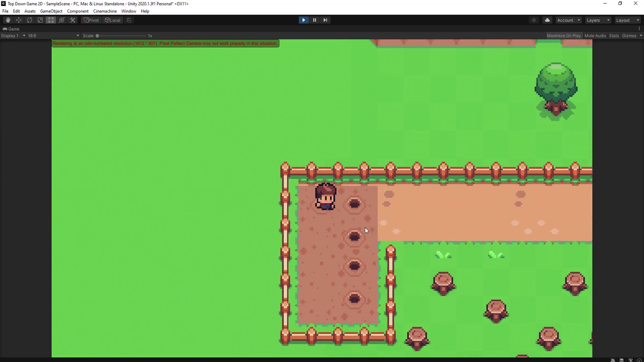Select the Rect Transform tool
Screen dimensions: 644x362
click(51, 20)
